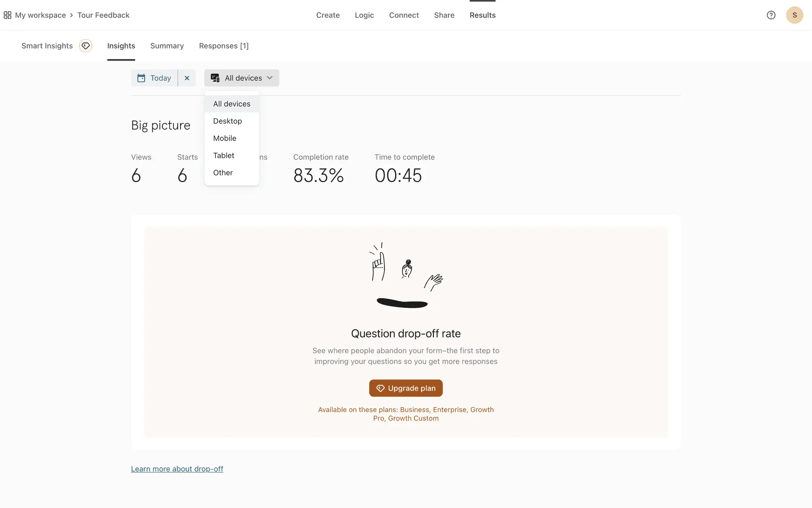
Task: Open the help question mark icon
Action: (x=771, y=15)
